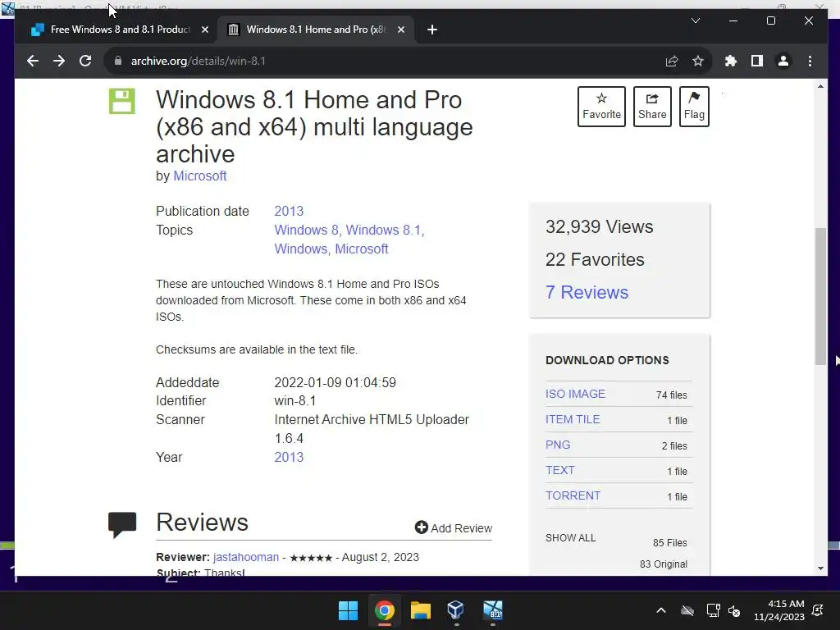Open the Windows Start menu

[x=348, y=610]
